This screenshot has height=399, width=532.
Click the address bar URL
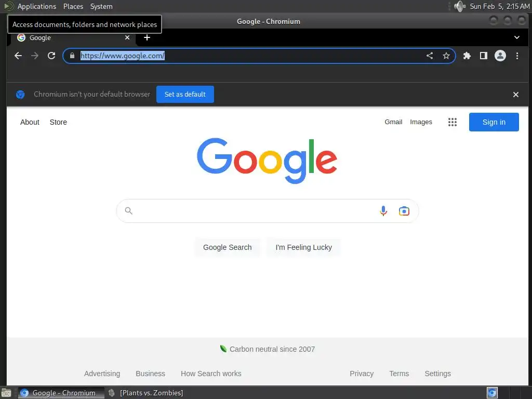pyautogui.click(x=123, y=56)
